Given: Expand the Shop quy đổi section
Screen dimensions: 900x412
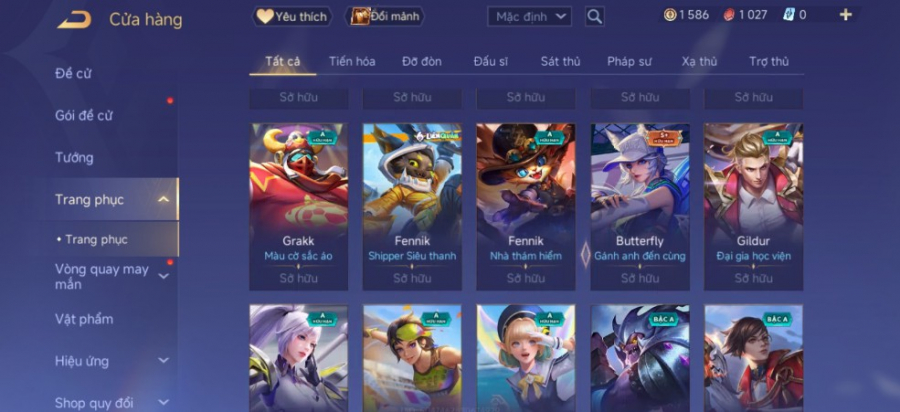Looking at the screenshot, I should tap(164, 403).
